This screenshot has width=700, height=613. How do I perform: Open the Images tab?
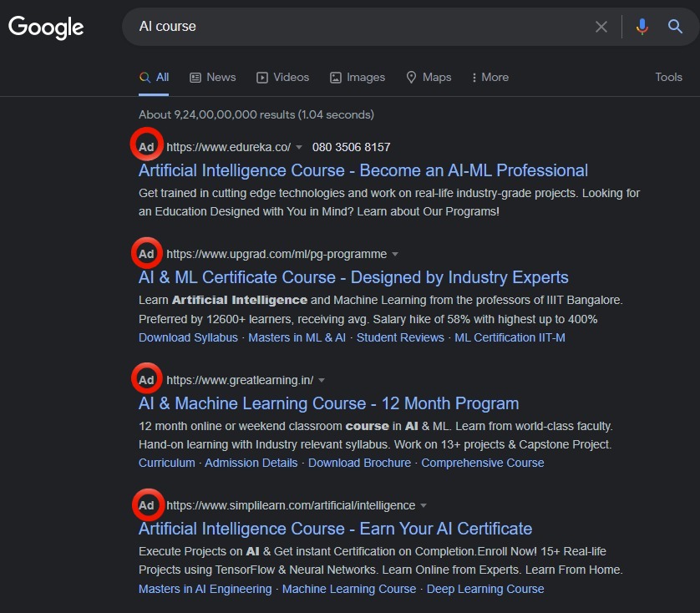tap(358, 77)
